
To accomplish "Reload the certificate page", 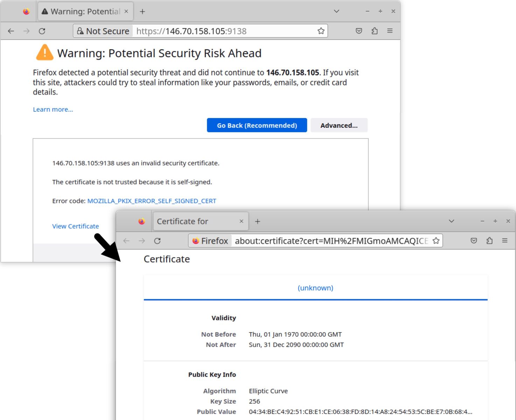I will pyautogui.click(x=157, y=241).
